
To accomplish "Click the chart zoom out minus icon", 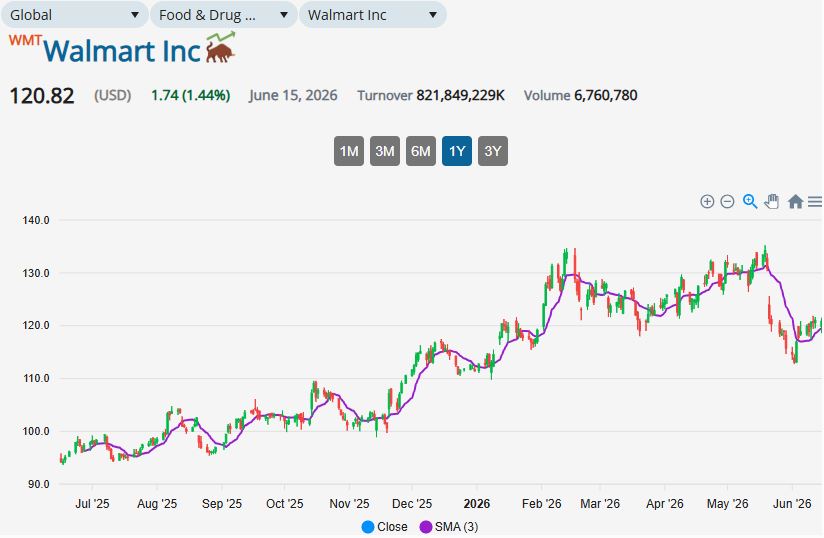I will point(727,202).
